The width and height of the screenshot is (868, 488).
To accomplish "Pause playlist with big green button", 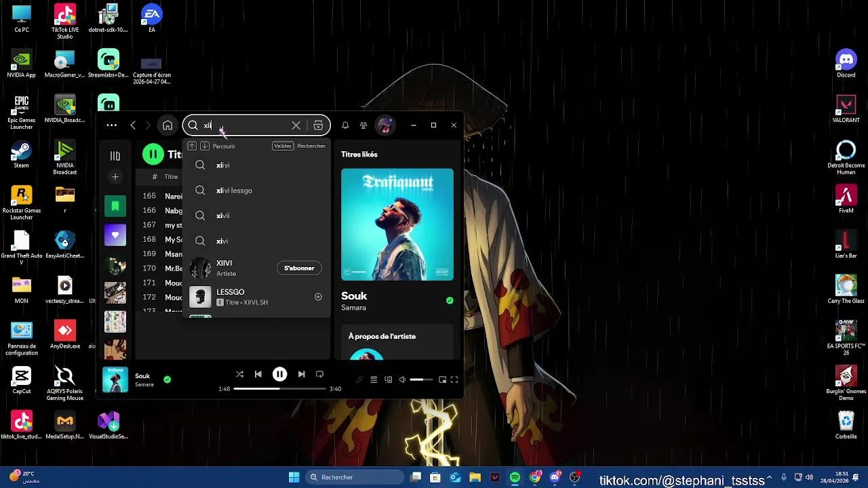I will (x=153, y=155).
